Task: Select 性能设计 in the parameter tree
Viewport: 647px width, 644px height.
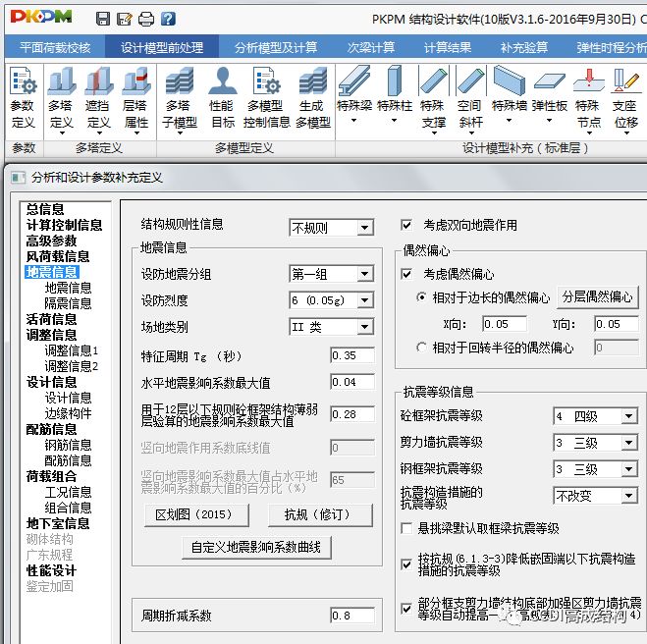Action: [x=51, y=570]
